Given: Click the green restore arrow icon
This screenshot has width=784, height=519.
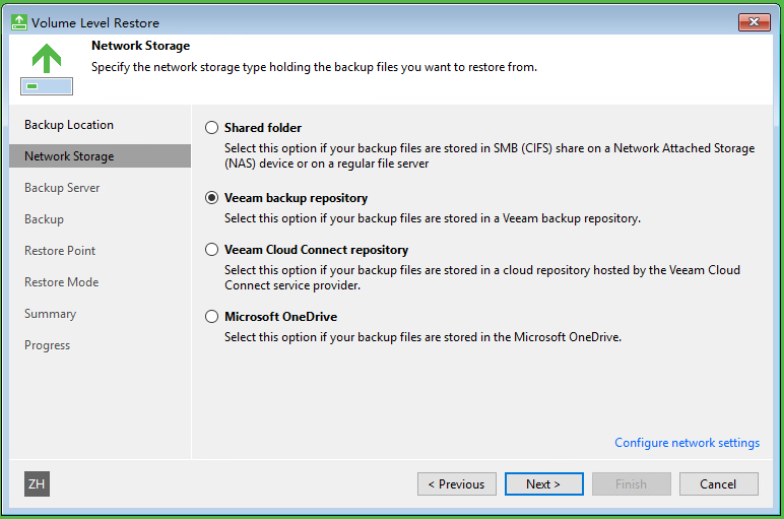Looking at the screenshot, I should click(46, 68).
